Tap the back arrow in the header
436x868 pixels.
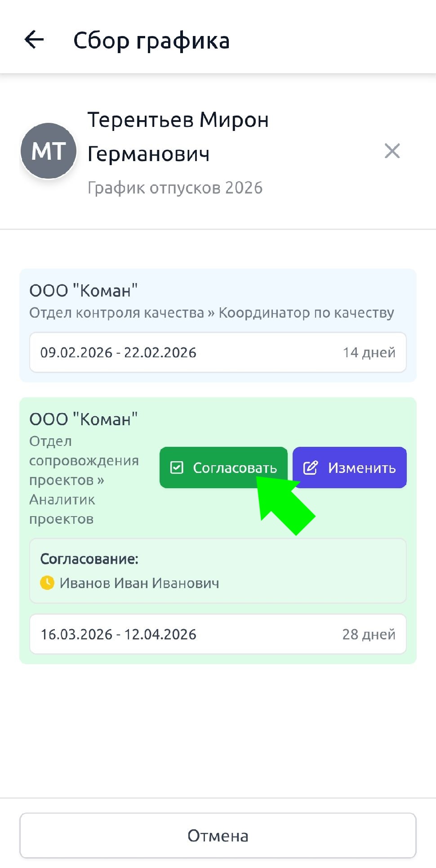click(34, 40)
